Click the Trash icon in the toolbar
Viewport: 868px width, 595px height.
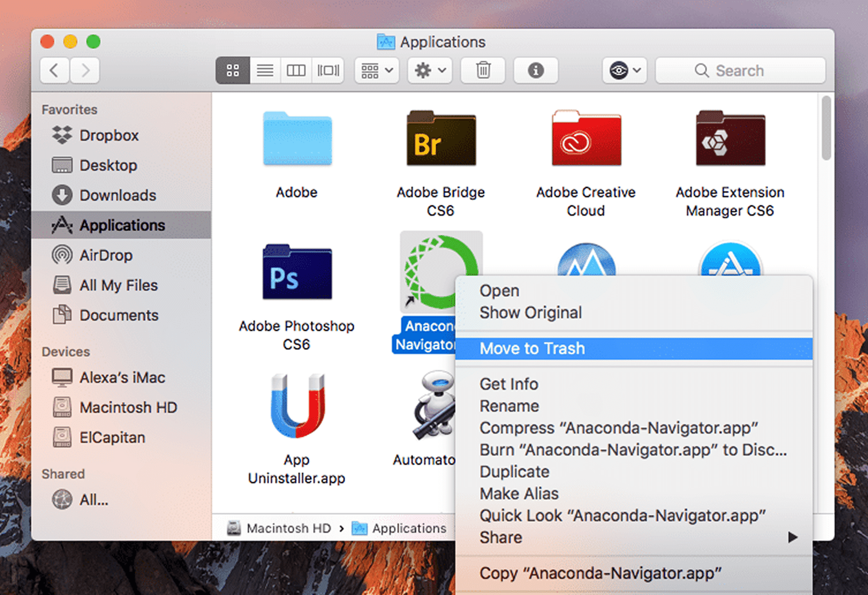tap(483, 70)
